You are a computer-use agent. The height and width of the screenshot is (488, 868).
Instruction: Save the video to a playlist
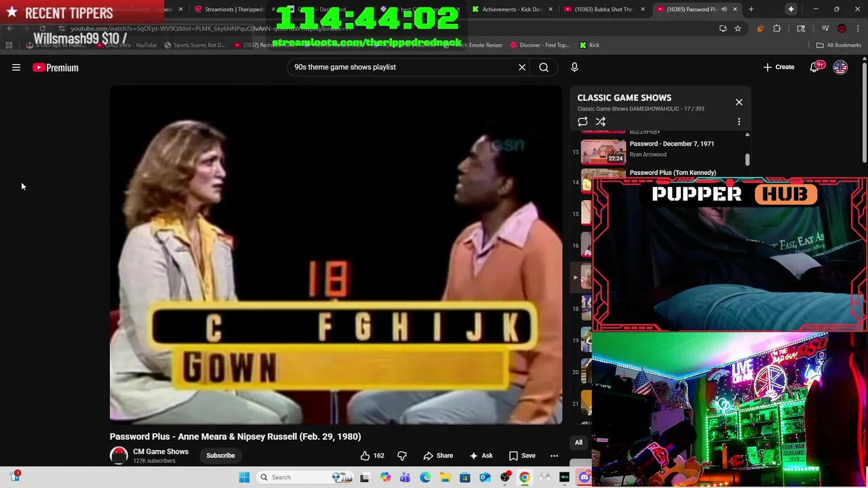522,455
